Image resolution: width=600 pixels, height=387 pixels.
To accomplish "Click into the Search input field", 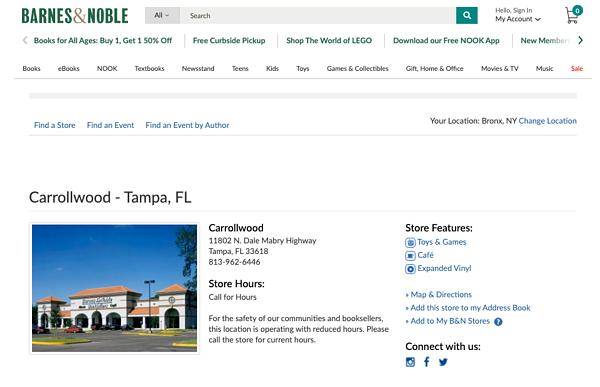I will point(318,15).
